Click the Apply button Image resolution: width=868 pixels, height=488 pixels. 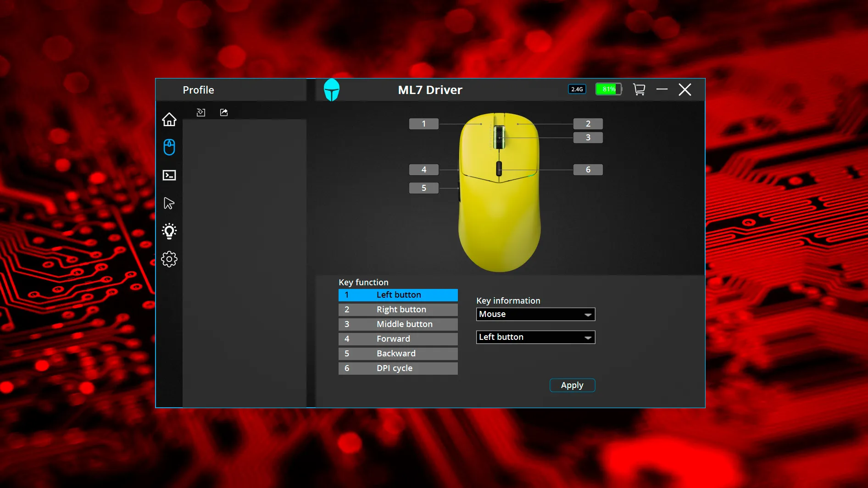(x=572, y=385)
